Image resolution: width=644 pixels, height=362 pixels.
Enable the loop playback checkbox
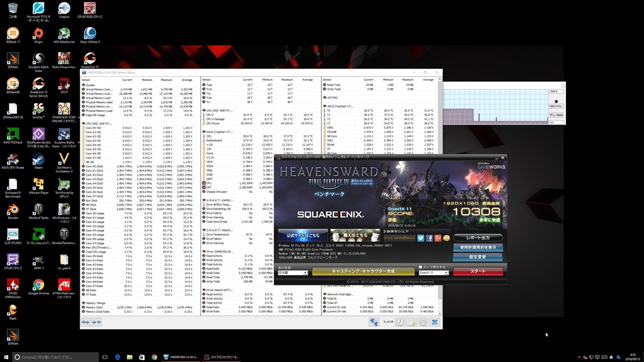[x=420, y=266]
